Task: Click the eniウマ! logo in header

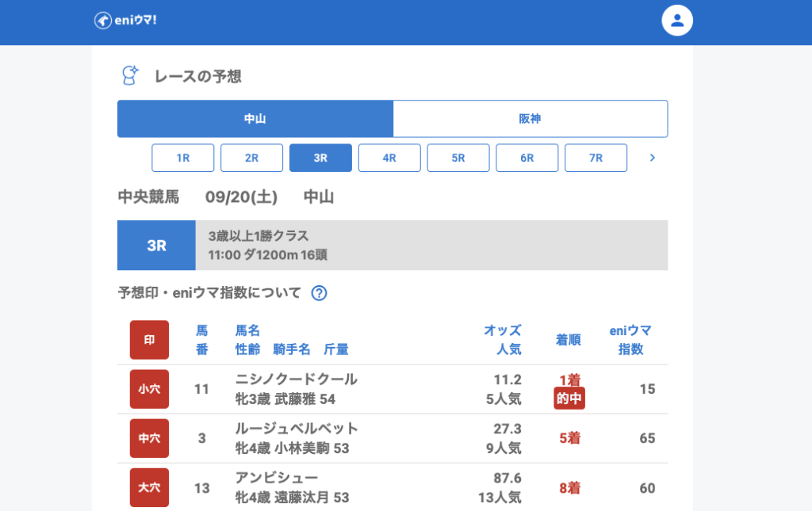Action: point(125,21)
